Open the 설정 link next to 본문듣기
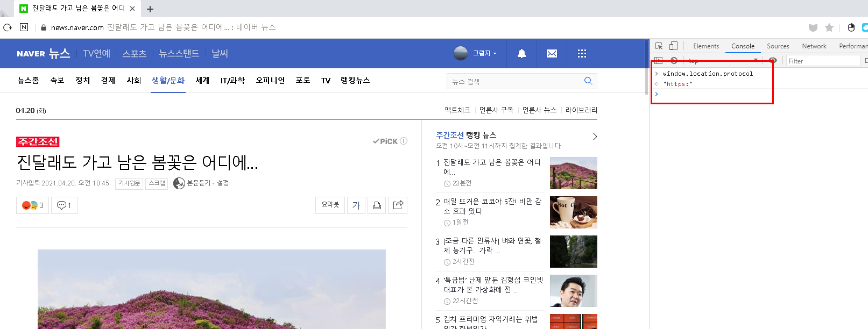The height and width of the screenshot is (329, 868). [223, 183]
